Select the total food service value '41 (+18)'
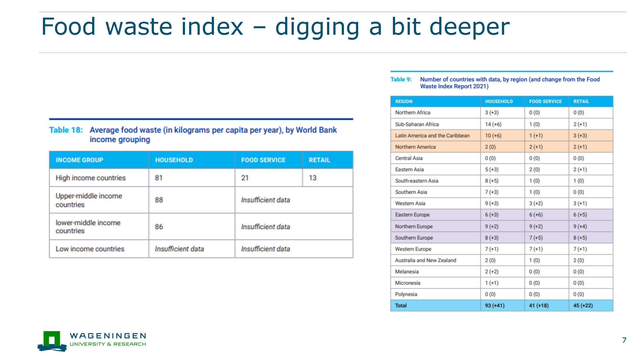Image resolution: width=644 pixels, height=362 pixels. click(x=539, y=306)
